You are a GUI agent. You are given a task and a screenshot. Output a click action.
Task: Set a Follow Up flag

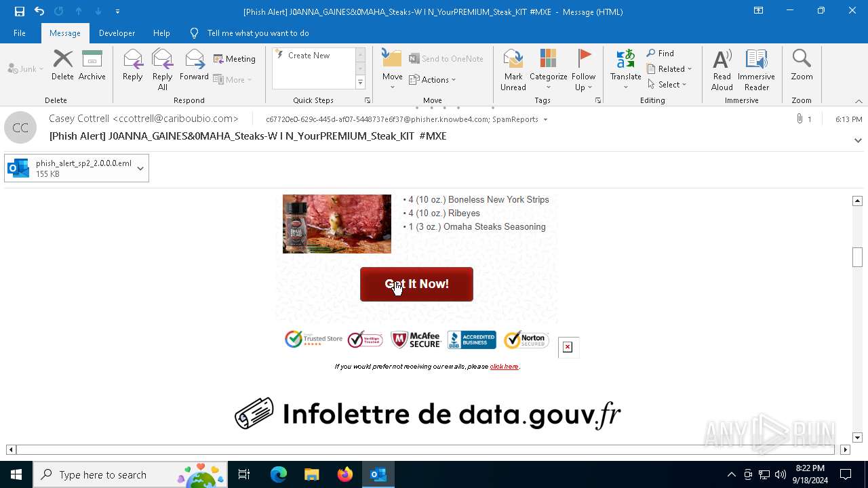click(583, 70)
